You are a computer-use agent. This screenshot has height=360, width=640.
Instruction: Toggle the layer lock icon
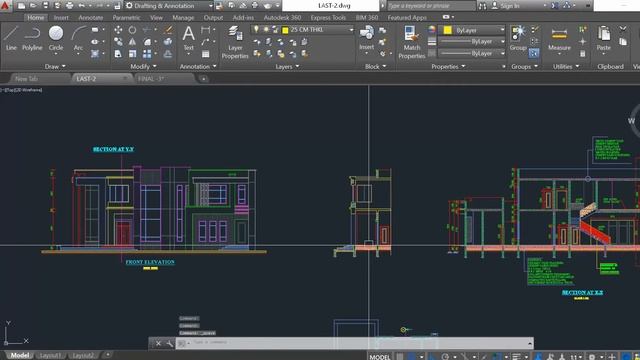click(x=275, y=29)
